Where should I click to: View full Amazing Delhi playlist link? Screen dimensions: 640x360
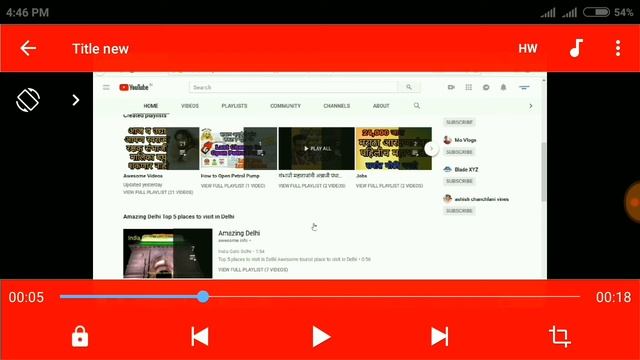(253, 270)
